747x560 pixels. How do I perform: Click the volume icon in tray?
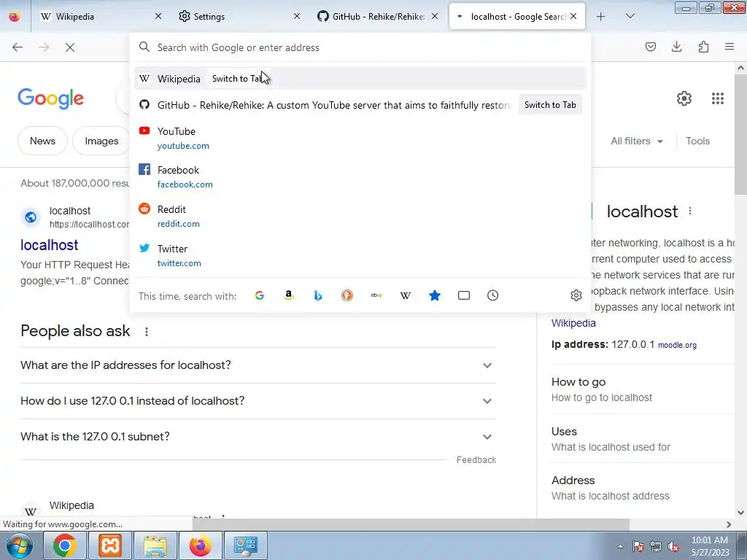click(x=673, y=547)
